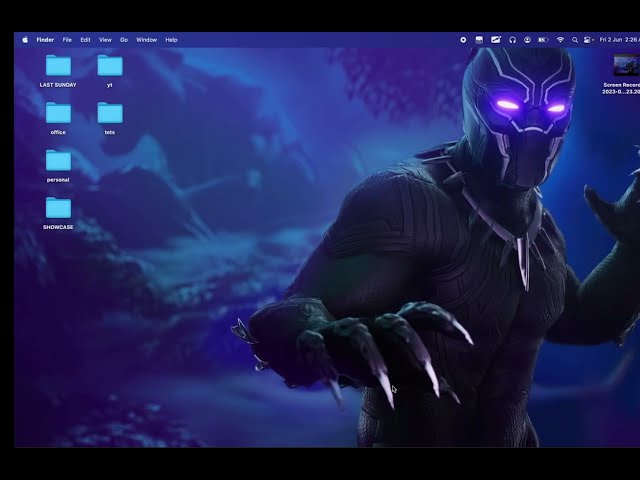
Task: Open Spotlight search magnifier icon
Action: coord(574,40)
